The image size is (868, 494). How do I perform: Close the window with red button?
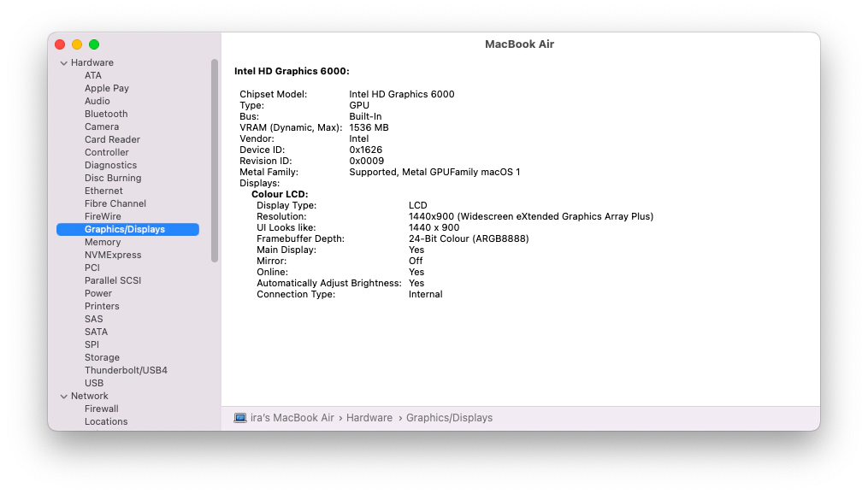(x=60, y=44)
